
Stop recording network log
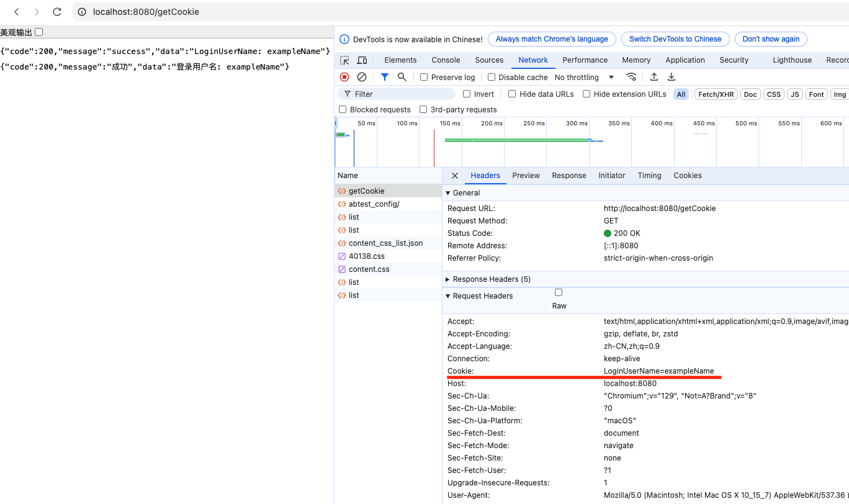point(344,77)
